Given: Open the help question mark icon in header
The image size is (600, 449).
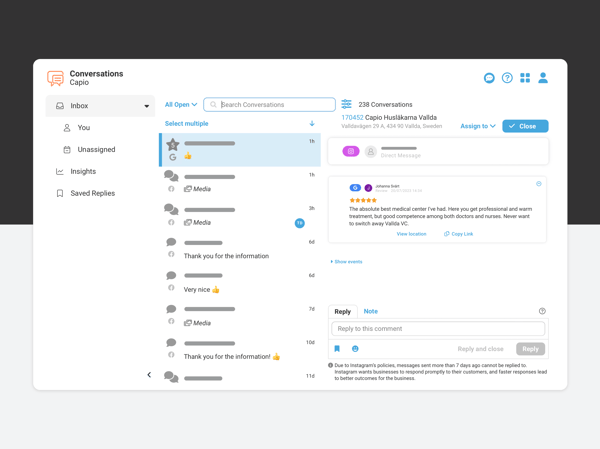Looking at the screenshot, I should point(507,78).
